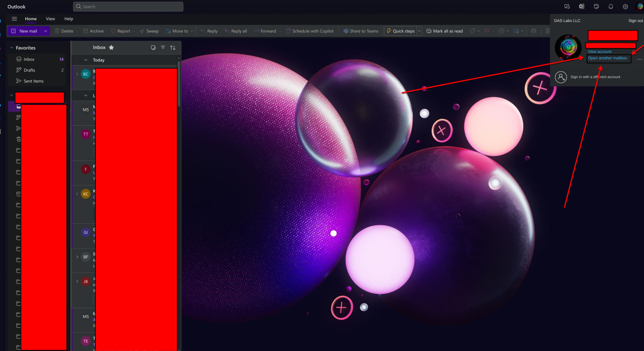Image resolution: width=644 pixels, height=351 pixels.
Task: Click Schedule with Copilot
Action: (310, 31)
